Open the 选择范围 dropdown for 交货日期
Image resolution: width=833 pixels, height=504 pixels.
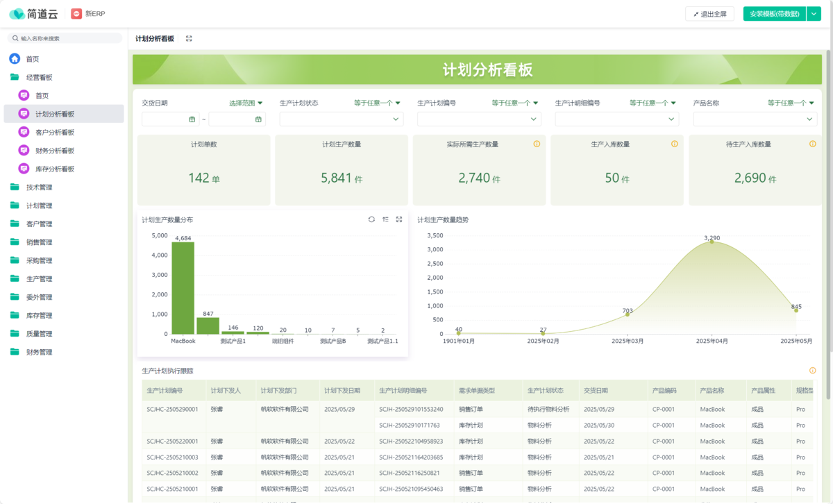click(246, 103)
